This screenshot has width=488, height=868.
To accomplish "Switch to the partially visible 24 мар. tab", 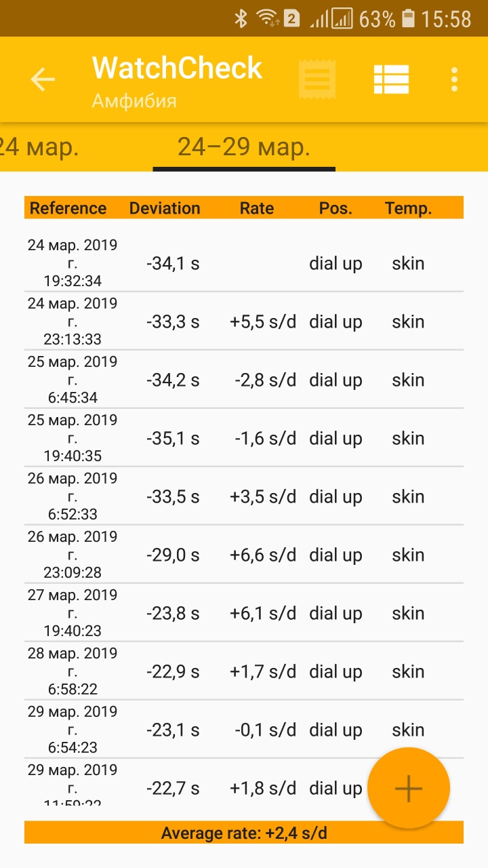I will [37, 146].
